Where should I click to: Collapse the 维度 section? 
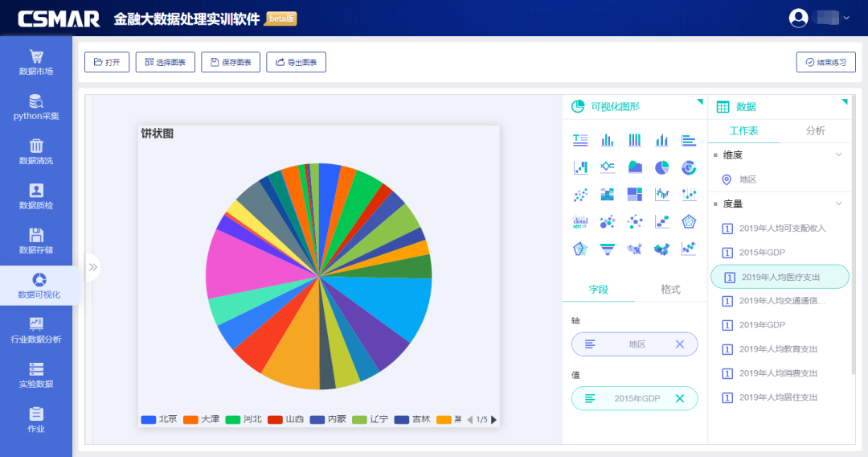(x=838, y=154)
